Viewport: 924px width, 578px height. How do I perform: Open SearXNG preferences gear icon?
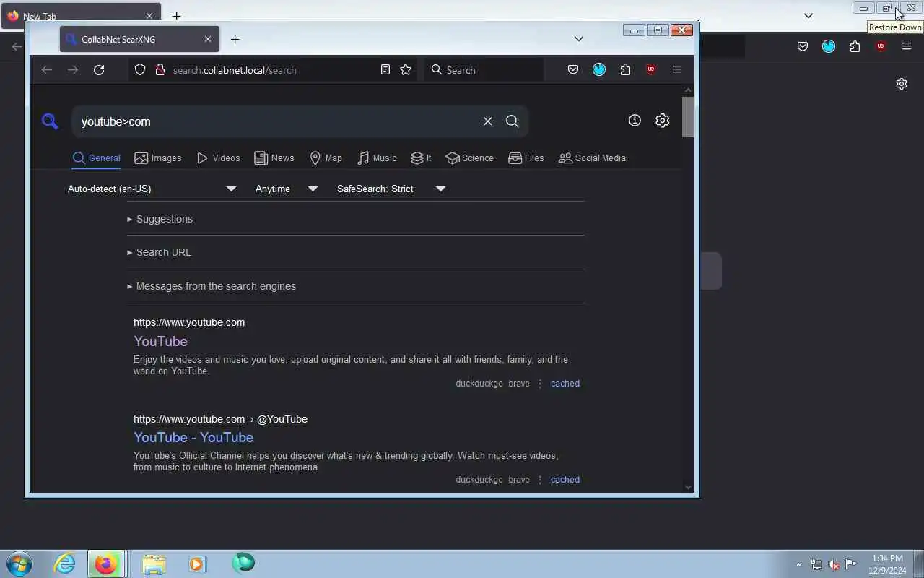[x=663, y=121]
